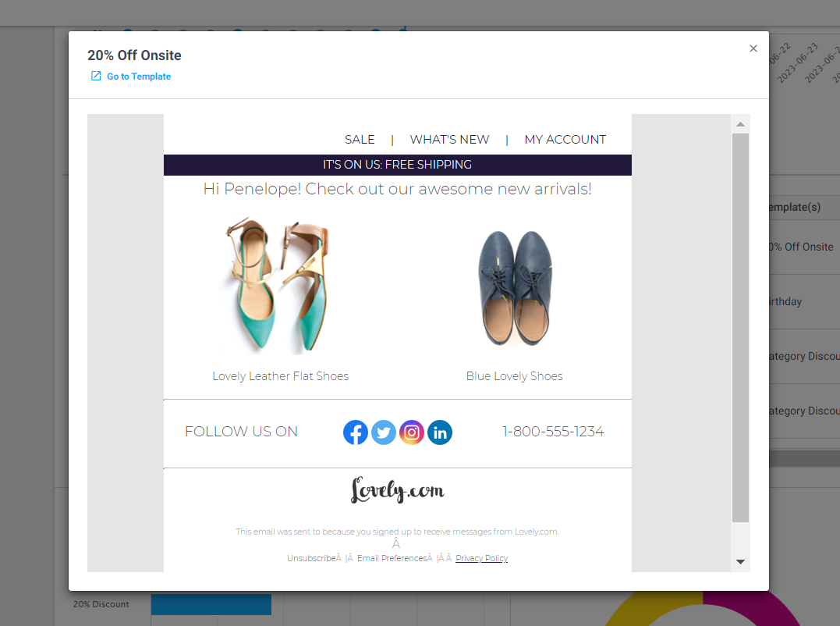Click the preview scrollbar up arrow
Image resolution: width=840 pixels, height=626 pixels.
[740, 124]
